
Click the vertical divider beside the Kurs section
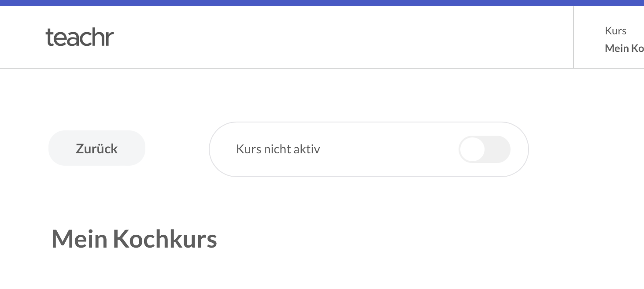tap(574, 37)
